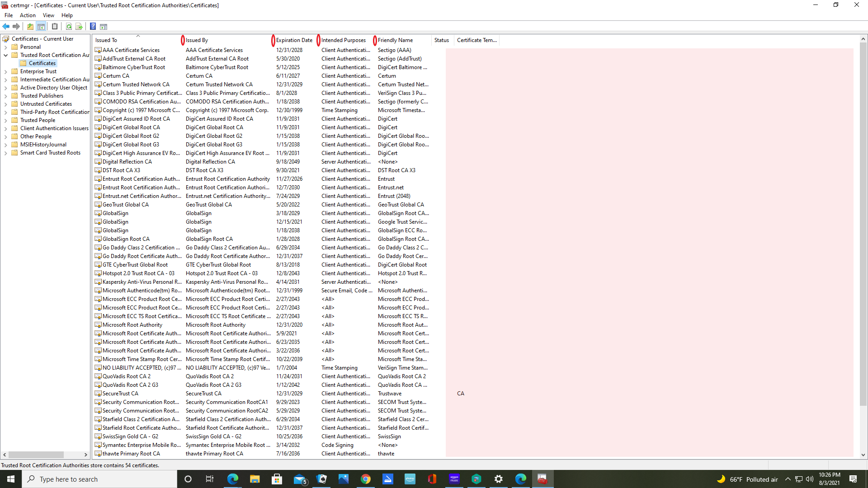Open the weather widget on taskbar

click(x=747, y=479)
